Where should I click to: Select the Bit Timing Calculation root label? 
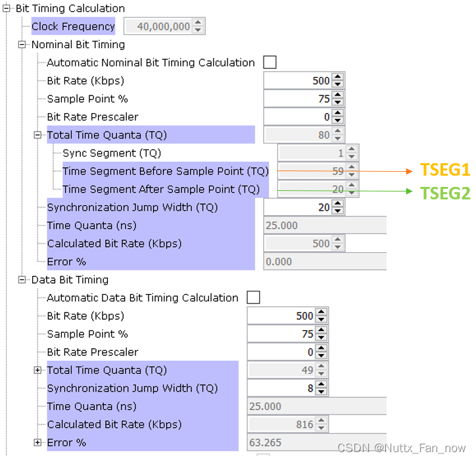coord(70,8)
